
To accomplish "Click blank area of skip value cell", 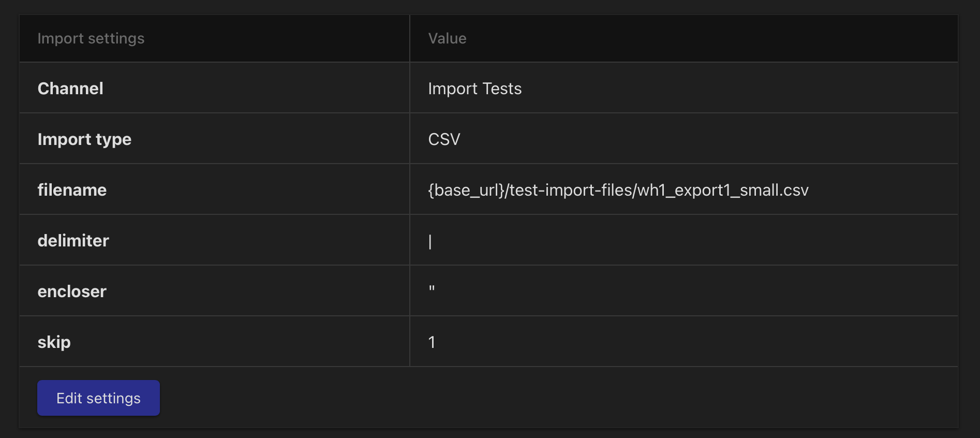I will [x=696, y=342].
